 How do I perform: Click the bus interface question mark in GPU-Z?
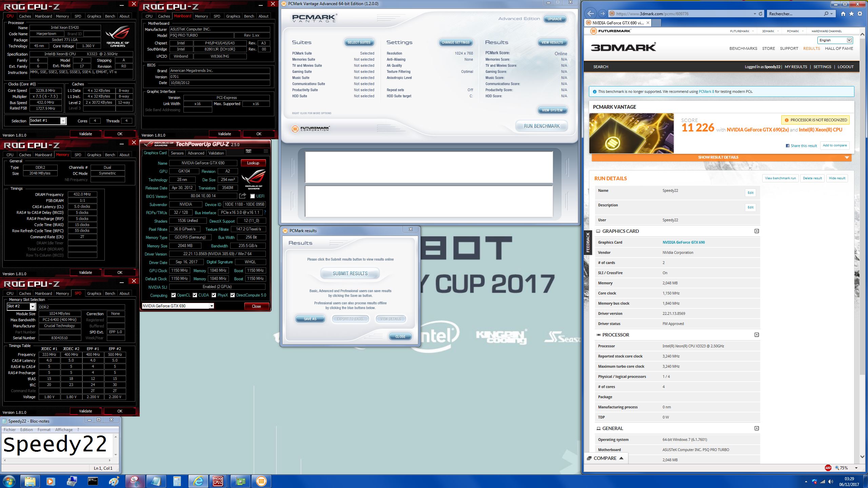click(x=265, y=212)
